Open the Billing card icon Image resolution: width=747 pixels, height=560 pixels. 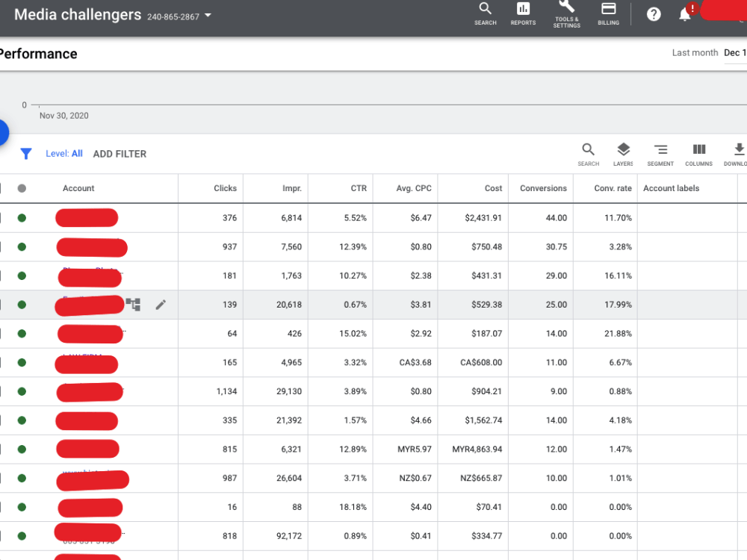(608, 13)
